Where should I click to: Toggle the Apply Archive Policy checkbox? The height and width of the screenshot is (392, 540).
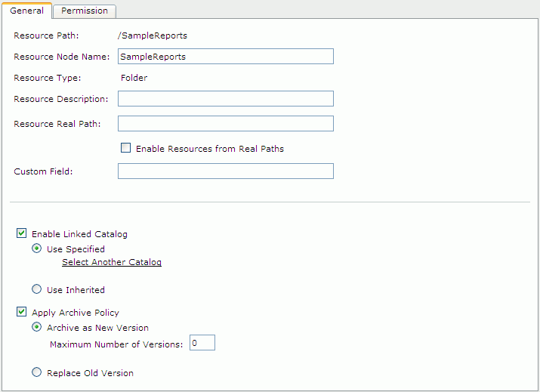coord(21,312)
